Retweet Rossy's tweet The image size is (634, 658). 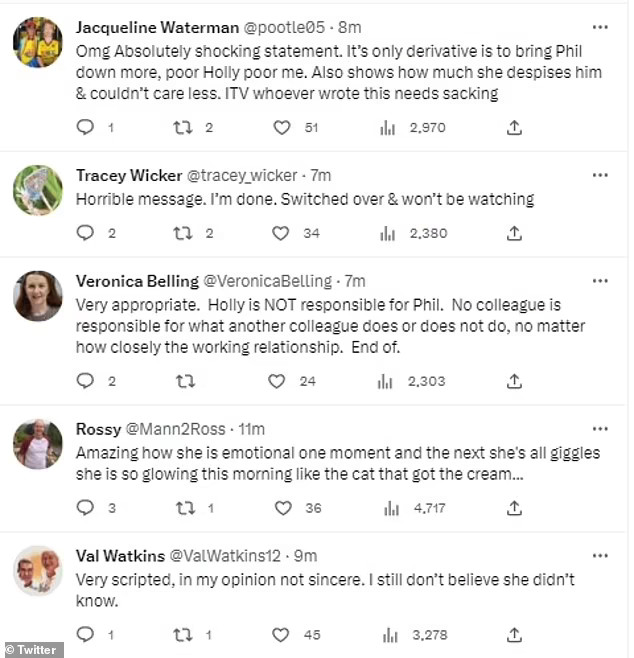(x=185, y=508)
